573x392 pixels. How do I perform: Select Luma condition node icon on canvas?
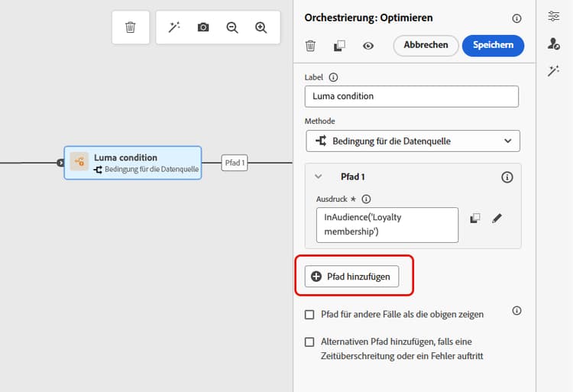[79, 161]
